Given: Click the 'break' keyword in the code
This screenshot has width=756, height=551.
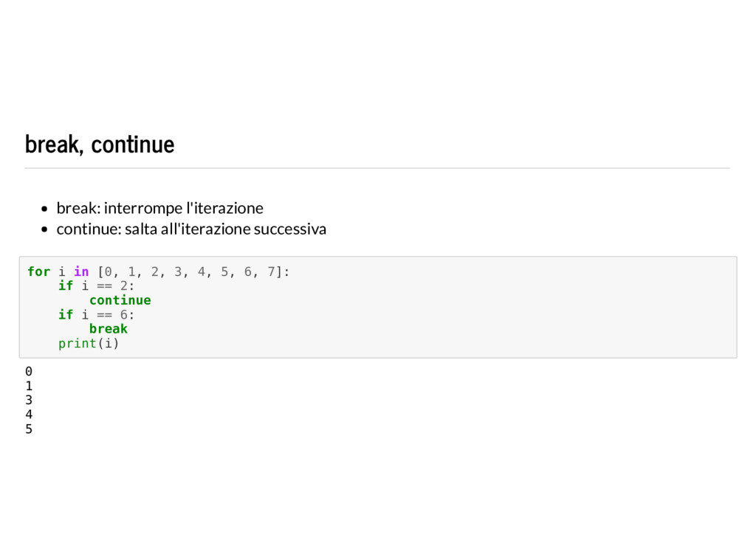Looking at the screenshot, I should coord(109,329).
